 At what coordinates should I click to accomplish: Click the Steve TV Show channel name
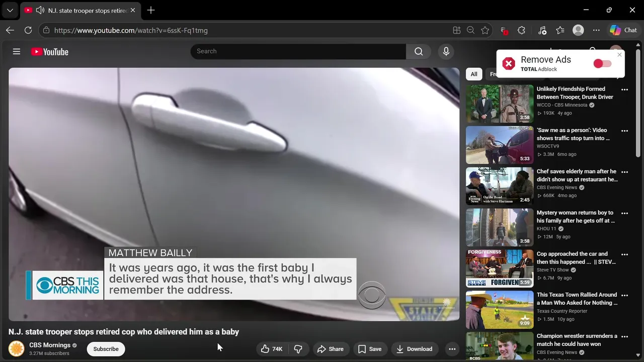pyautogui.click(x=553, y=270)
